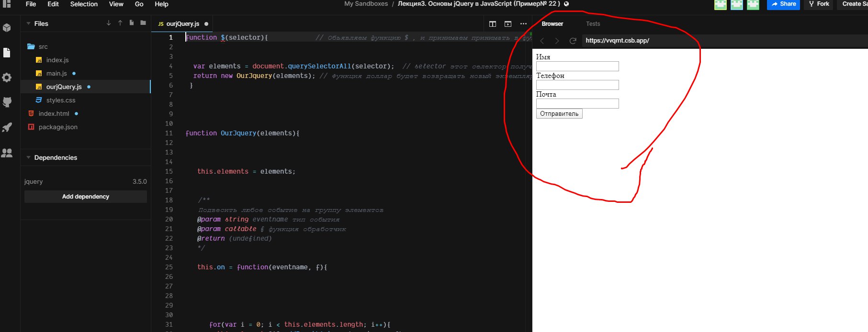
Task: Click the sandbox title Лекция3 text
Action: (479, 4)
